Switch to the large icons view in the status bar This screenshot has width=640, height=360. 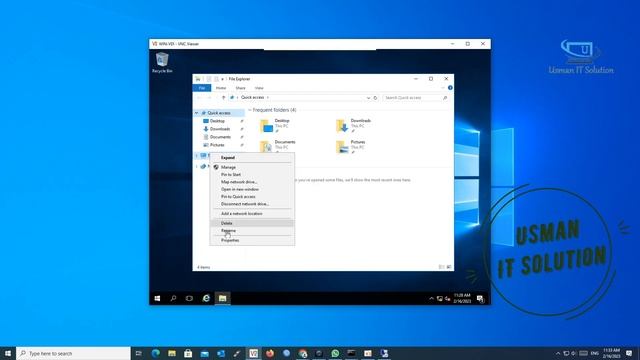point(449,267)
